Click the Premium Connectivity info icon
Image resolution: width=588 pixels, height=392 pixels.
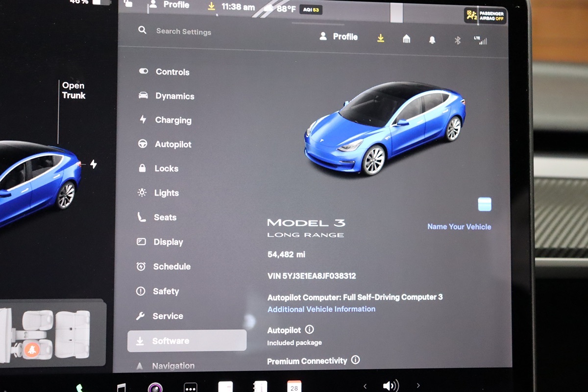click(x=355, y=360)
